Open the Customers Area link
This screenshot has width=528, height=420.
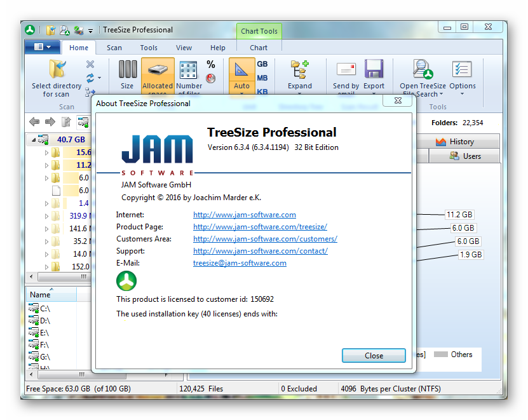tap(265, 239)
